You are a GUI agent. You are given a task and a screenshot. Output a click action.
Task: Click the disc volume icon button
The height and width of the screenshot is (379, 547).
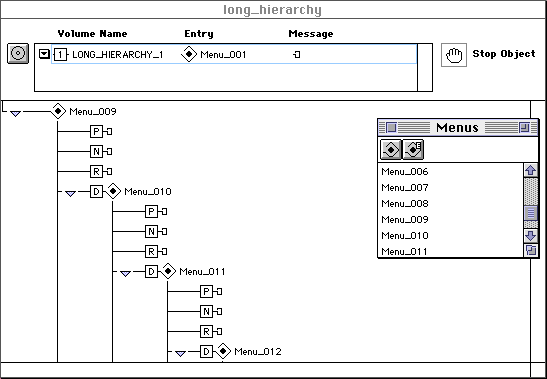point(18,54)
